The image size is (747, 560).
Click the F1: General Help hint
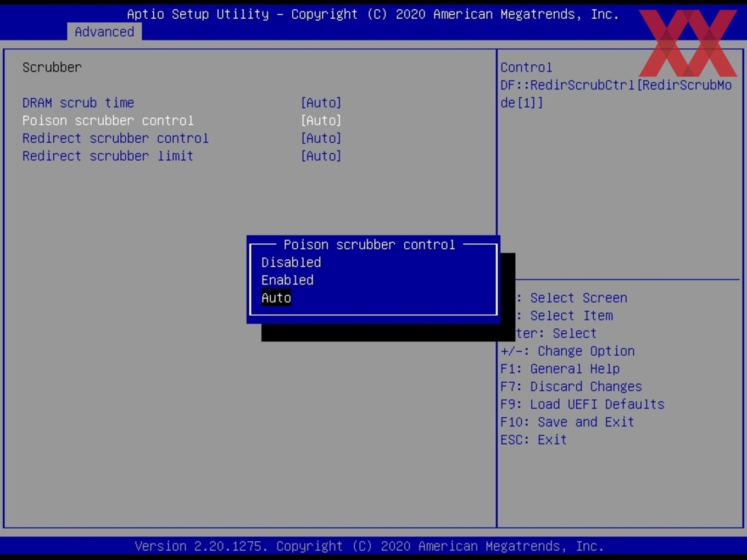click(560, 368)
